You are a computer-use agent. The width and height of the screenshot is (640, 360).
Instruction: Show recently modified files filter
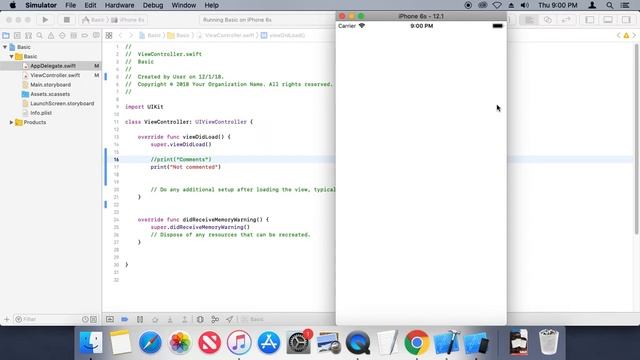[x=85, y=319]
